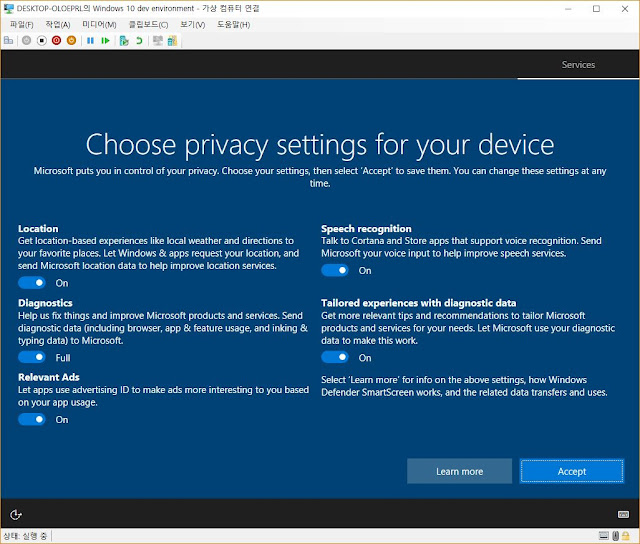This screenshot has width=640, height=544.
Task: Pause the virtual machine
Action: tap(90, 40)
